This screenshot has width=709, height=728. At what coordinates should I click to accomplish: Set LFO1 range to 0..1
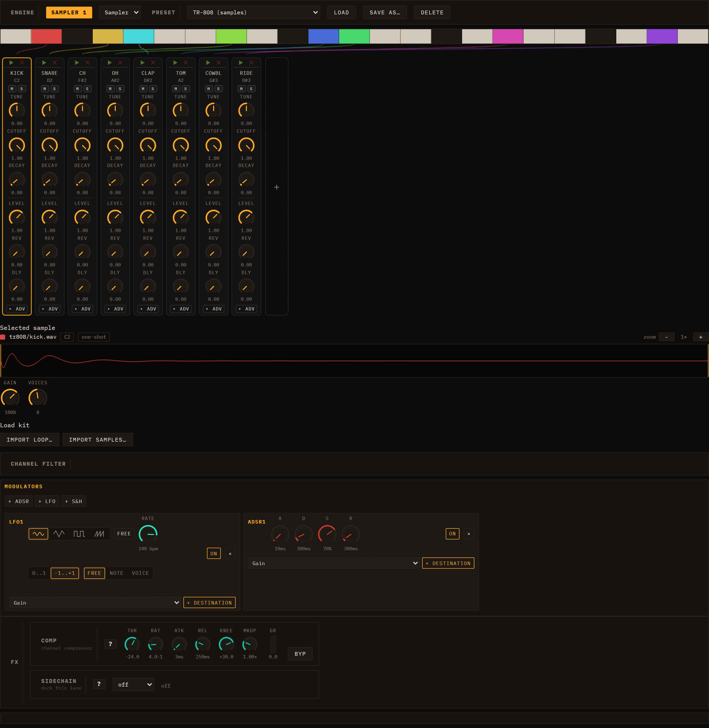pos(39,573)
